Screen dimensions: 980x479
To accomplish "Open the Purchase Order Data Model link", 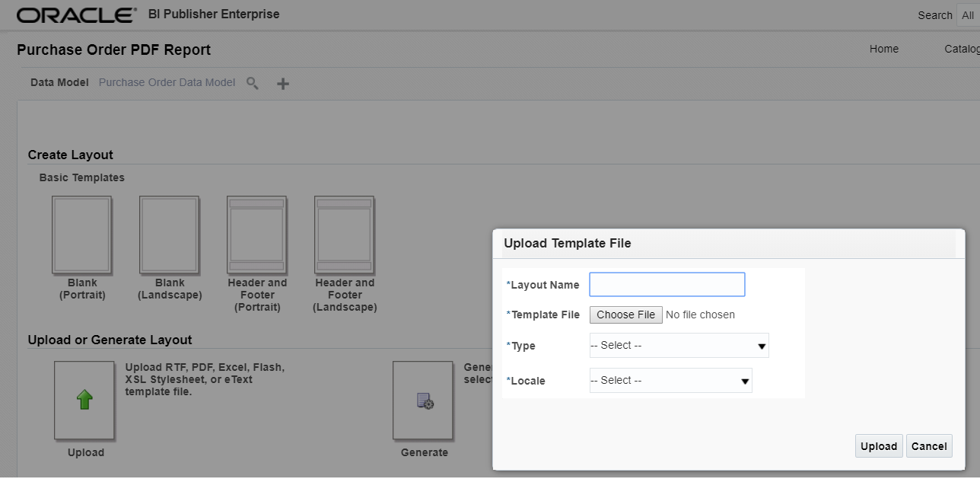I will (x=166, y=82).
